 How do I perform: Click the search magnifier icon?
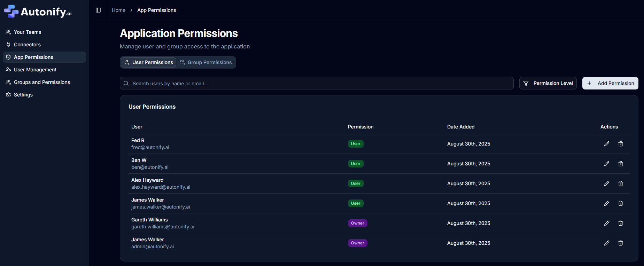[126, 83]
